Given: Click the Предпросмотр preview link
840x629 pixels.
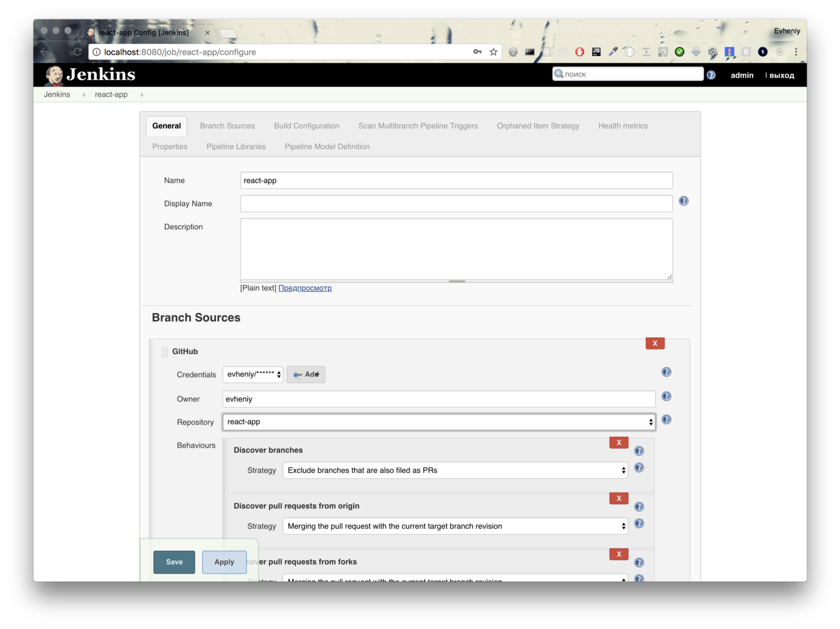Looking at the screenshot, I should 305,288.
